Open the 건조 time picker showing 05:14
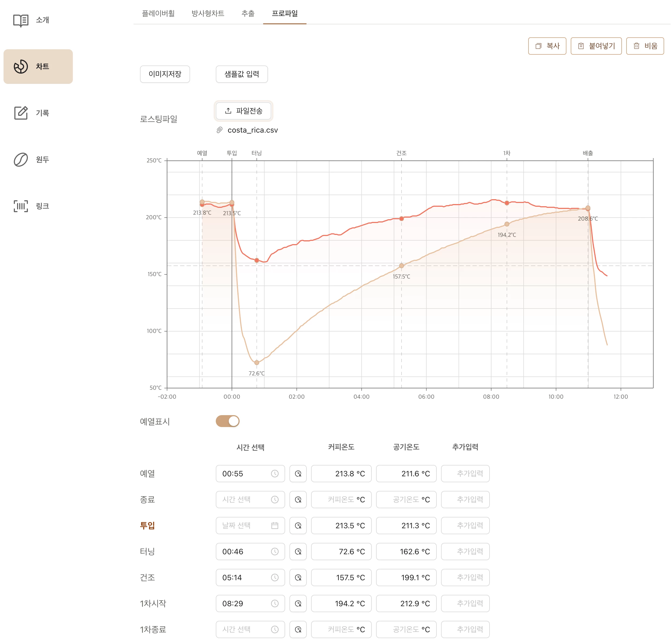Viewport: 672px width, 643px height. (250, 578)
